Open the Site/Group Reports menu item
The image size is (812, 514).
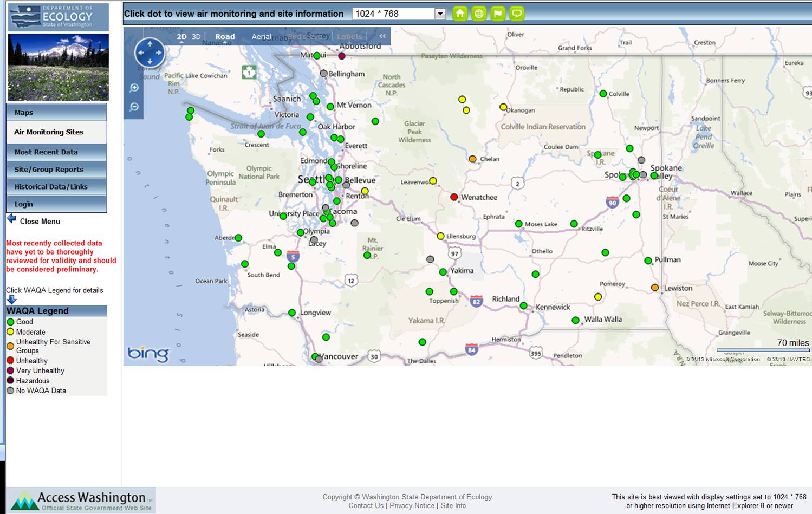point(57,170)
